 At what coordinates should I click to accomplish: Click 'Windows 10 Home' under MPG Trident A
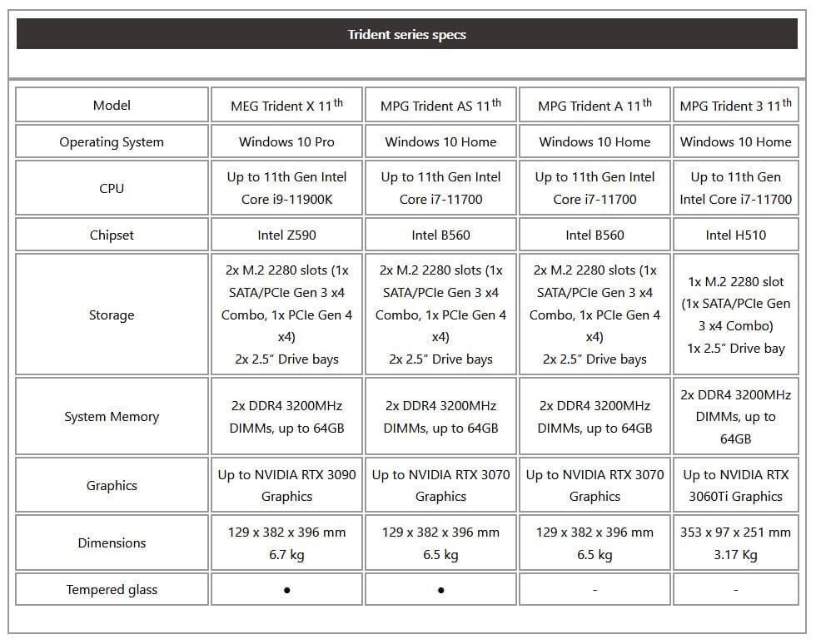[x=595, y=141]
